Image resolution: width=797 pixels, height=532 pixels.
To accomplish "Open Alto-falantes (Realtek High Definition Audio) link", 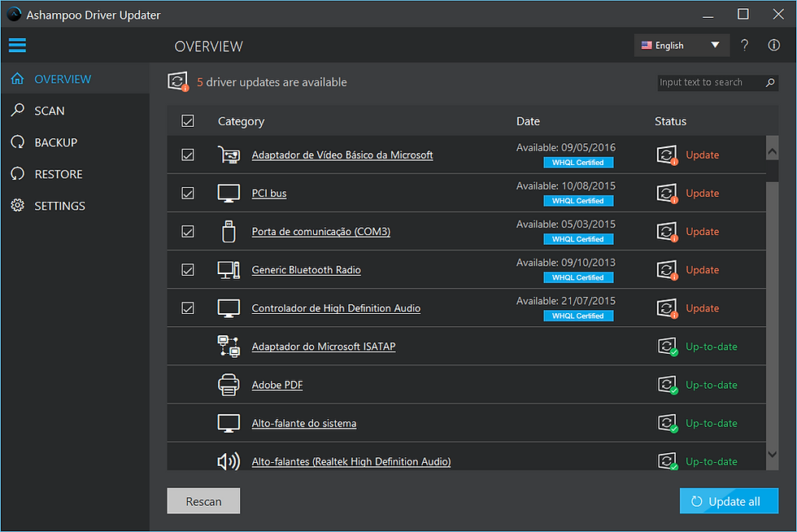I will pos(351,462).
